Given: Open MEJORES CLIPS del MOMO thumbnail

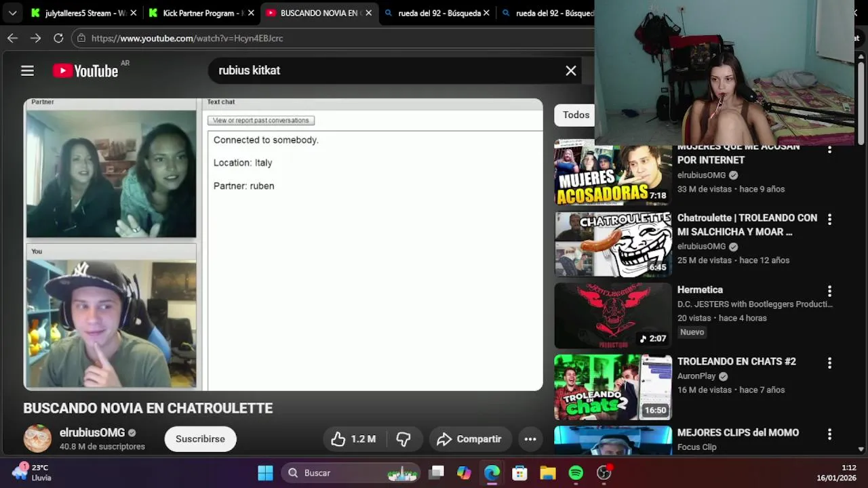Looking at the screenshot, I should tap(613, 440).
